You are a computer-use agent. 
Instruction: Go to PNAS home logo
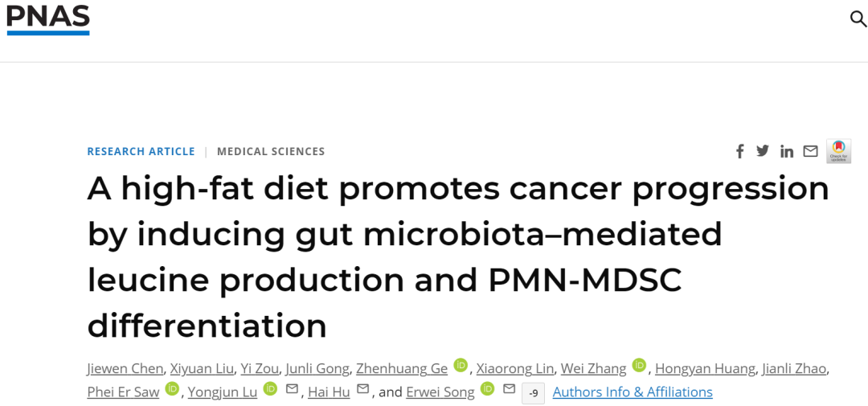[x=48, y=19]
